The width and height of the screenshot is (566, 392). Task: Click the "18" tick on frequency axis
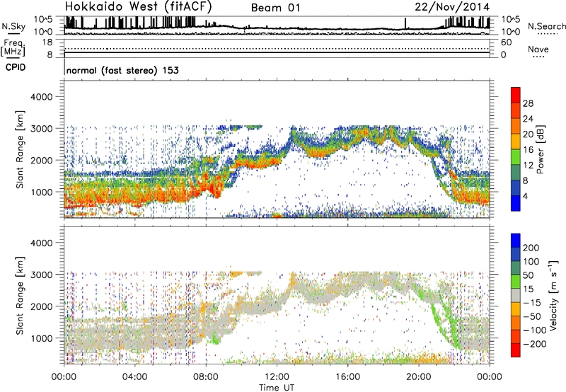(x=47, y=42)
